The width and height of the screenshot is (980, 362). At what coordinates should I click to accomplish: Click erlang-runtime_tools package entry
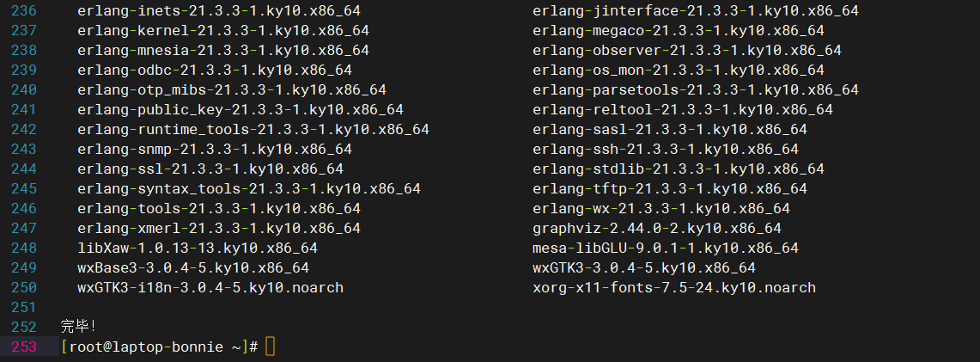(253, 130)
